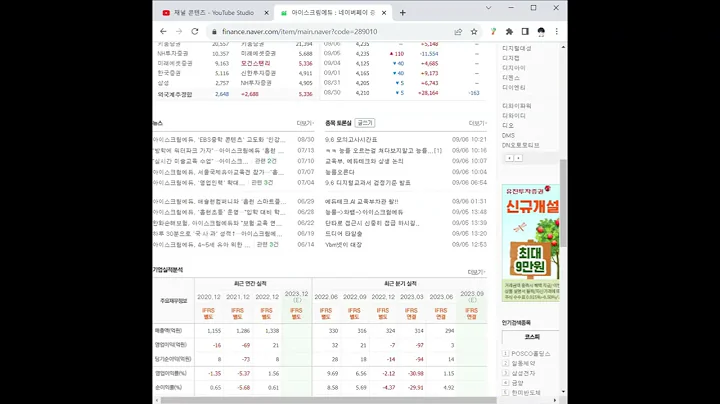This screenshot has width=720, height=404.
Task: Open the tab search chevron
Action: 489,8
